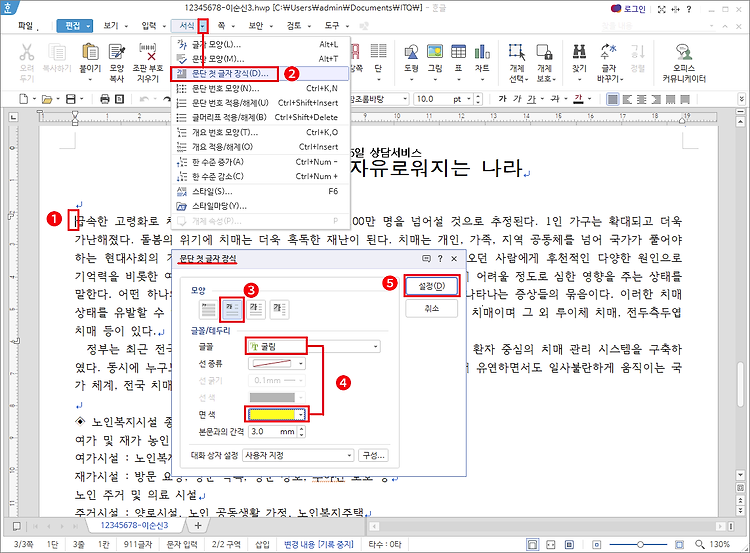The image size is (750, 553).
Task: Insert a picture with 그림 icon
Action: tap(435, 52)
